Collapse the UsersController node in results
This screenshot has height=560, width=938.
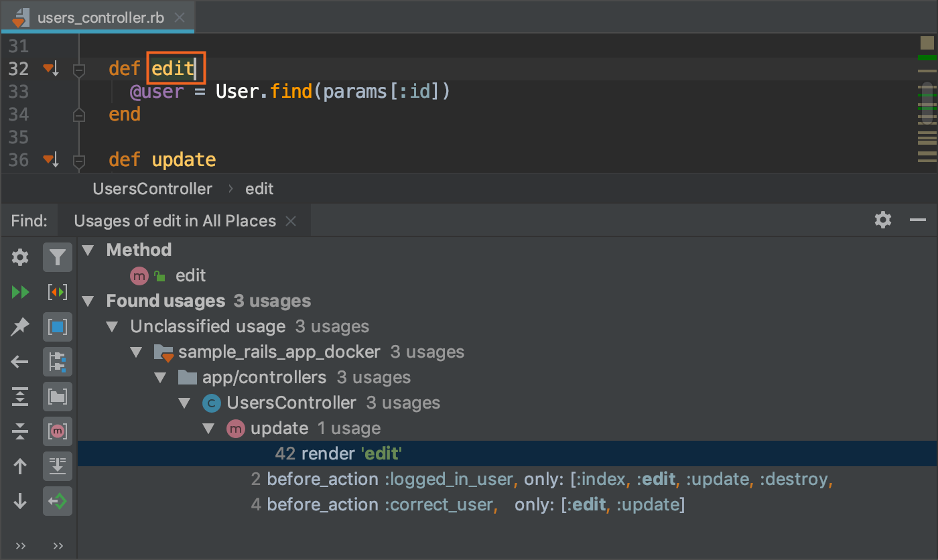185,403
